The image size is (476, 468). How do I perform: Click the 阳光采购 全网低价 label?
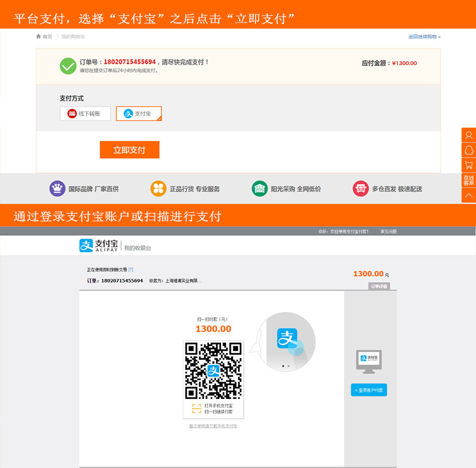(295, 189)
